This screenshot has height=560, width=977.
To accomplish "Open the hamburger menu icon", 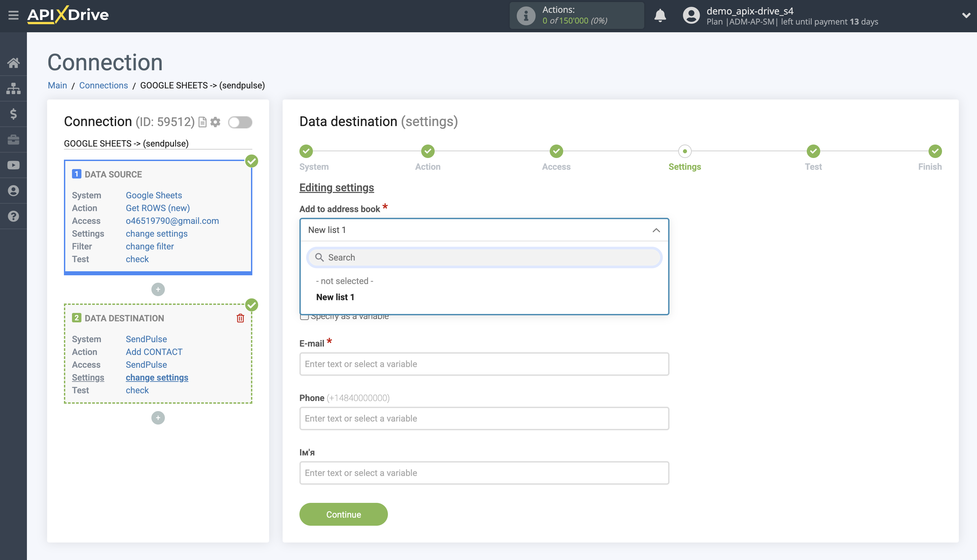I will [13, 15].
